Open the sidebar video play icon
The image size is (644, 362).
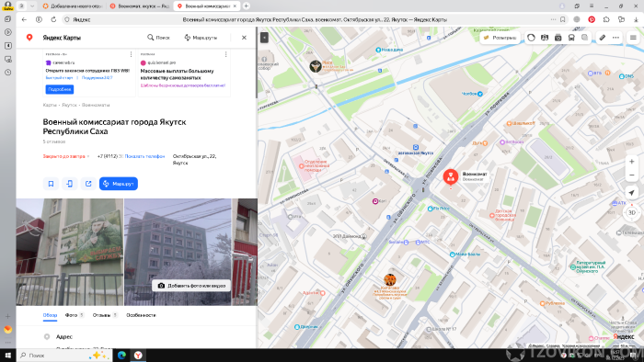(7, 32)
